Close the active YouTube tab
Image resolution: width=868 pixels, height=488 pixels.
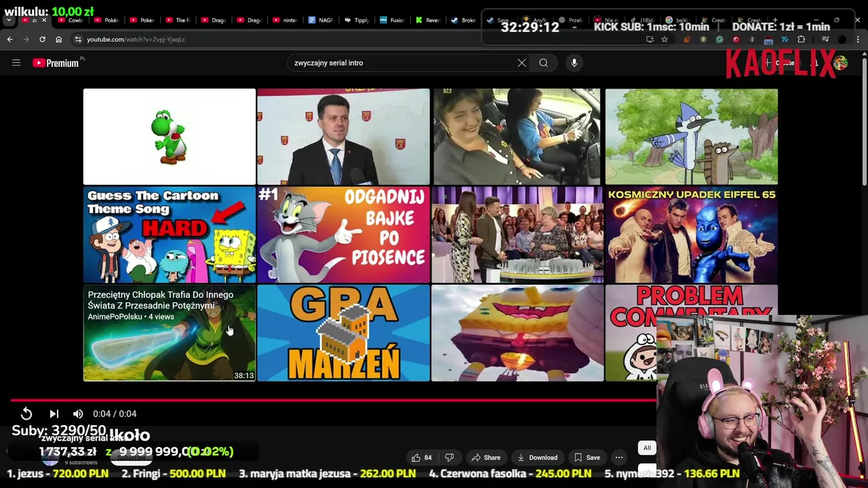pyautogui.click(x=44, y=20)
